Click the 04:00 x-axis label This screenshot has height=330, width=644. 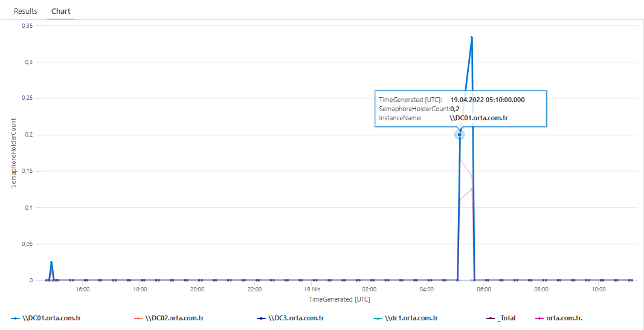(x=427, y=290)
